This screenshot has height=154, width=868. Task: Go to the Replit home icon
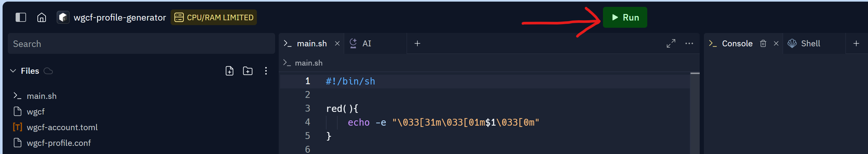click(x=41, y=17)
